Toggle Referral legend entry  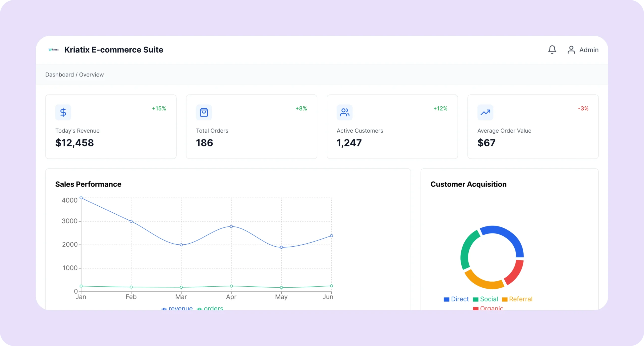(x=517, y=299)
